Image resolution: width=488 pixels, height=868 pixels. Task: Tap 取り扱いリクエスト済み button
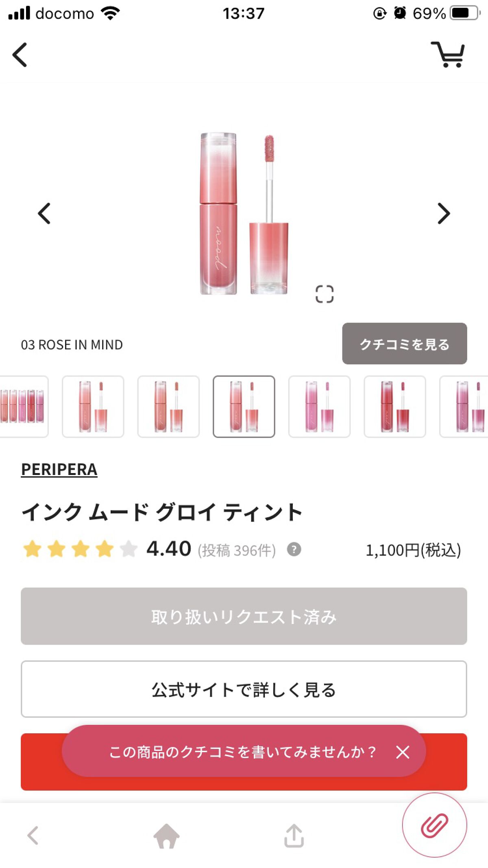[244, 616]
